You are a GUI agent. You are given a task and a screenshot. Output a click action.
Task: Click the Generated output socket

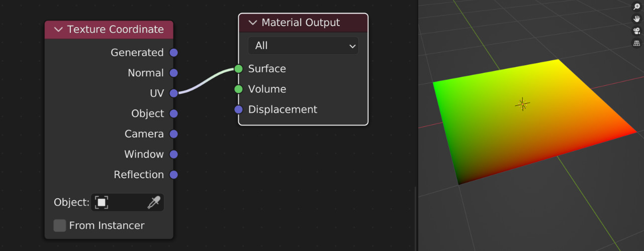[173, 53]
